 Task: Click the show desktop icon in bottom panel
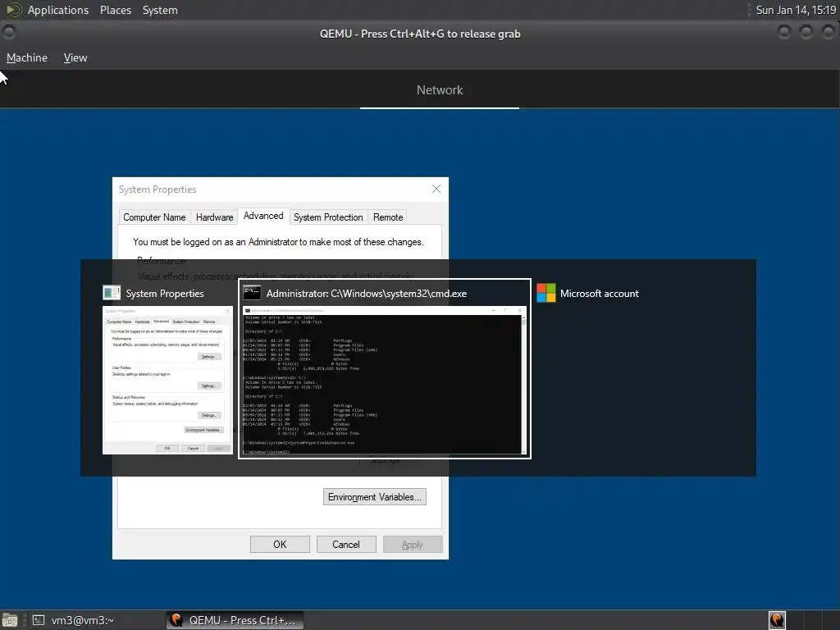pos(9,620)
